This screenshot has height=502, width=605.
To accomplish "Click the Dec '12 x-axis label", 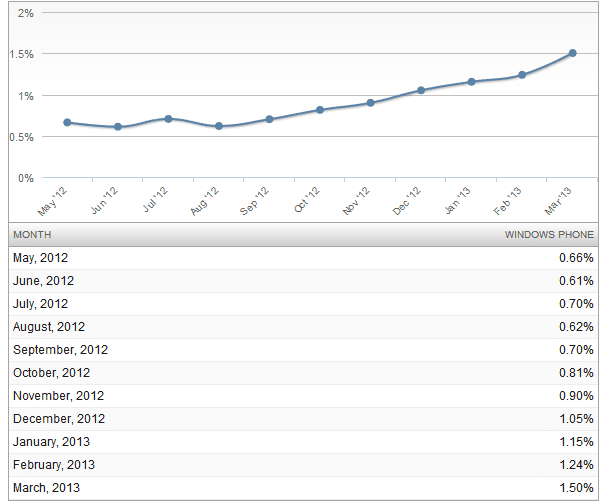I will click(x=407, y=201).
